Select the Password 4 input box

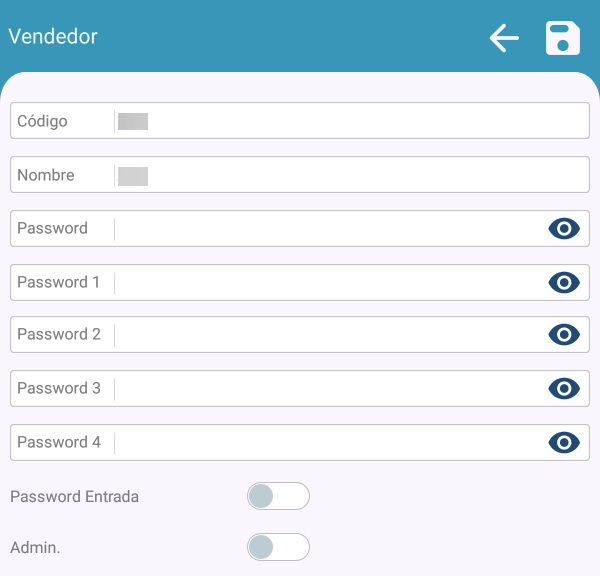click(330, 443)
